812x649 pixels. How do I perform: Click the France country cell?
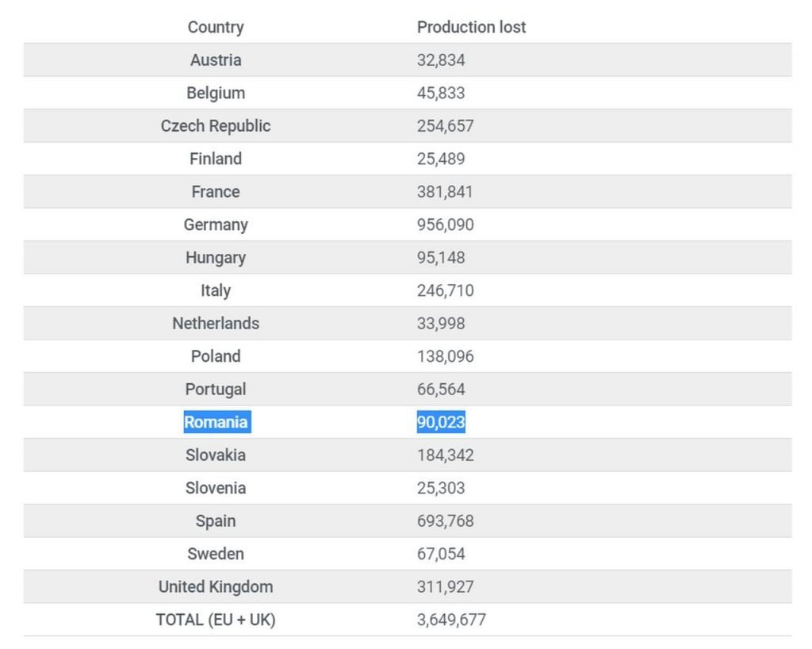pyautogui.click(x=216, y=192)
